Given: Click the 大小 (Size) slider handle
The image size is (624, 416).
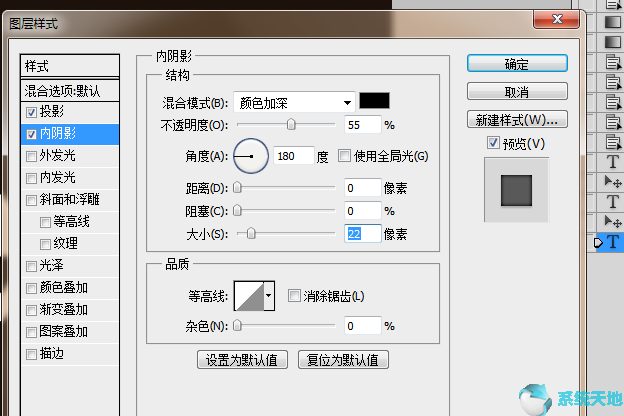Looking at the screenshot, I should coord(251,233).
